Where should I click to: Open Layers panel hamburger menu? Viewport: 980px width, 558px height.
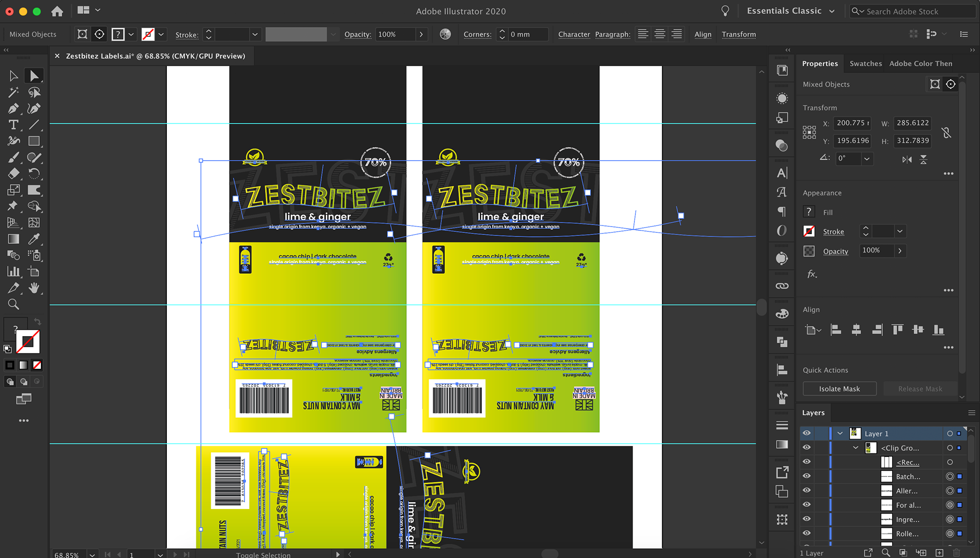coord(972,413)
